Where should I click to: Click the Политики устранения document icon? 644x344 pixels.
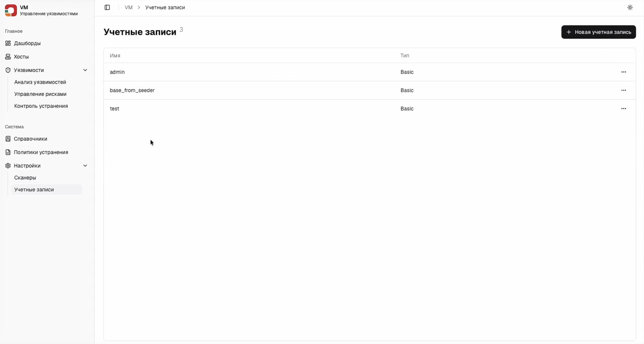coord(8,152)
